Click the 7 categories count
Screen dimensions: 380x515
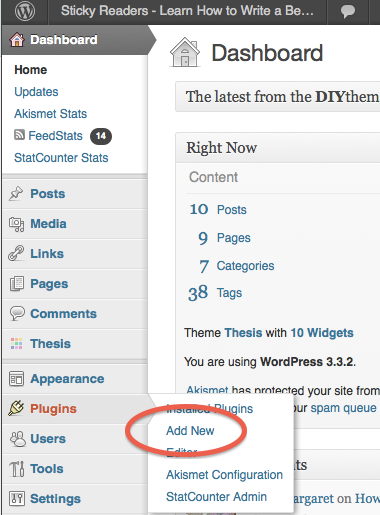204,266
